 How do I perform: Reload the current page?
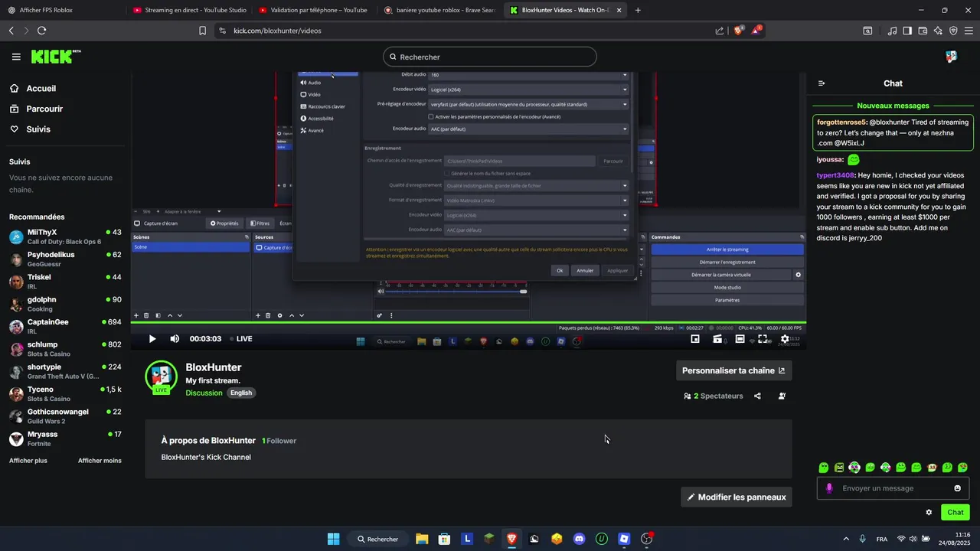[x=41, y=31]
